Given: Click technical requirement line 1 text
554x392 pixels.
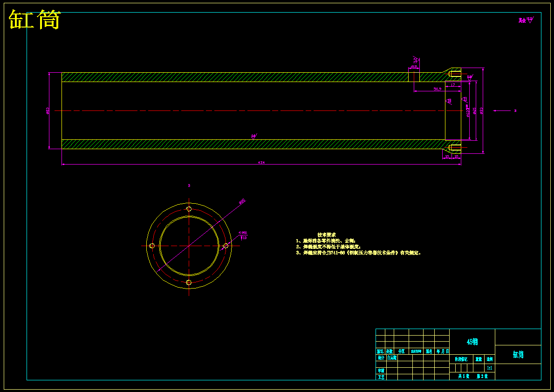Looking at the screenshot, I should (x=326, y=241).
